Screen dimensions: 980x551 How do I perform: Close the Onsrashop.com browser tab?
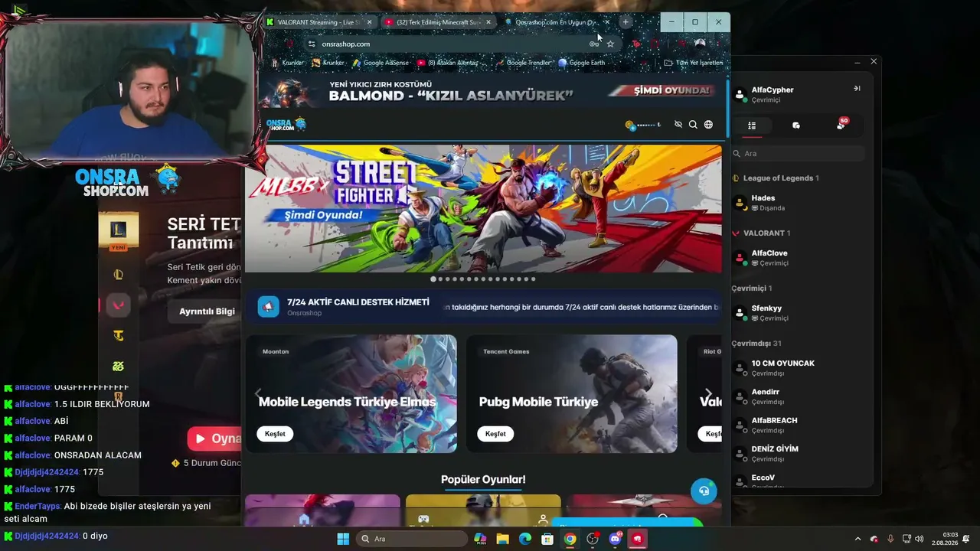pos(607,22)
